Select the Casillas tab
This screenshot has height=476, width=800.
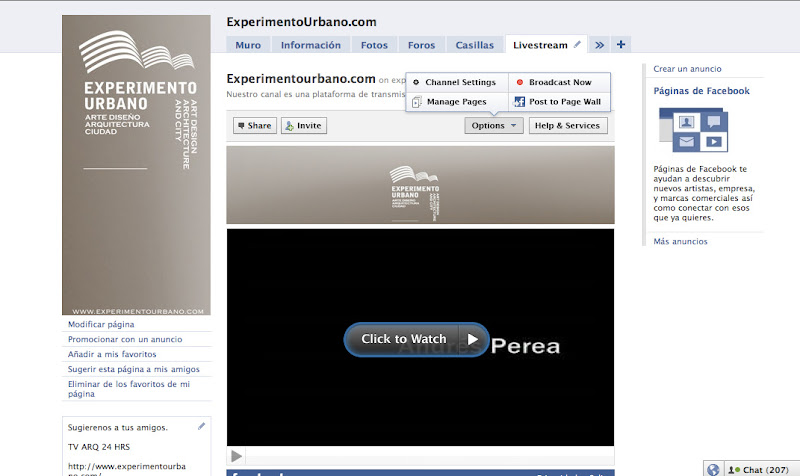474,45
